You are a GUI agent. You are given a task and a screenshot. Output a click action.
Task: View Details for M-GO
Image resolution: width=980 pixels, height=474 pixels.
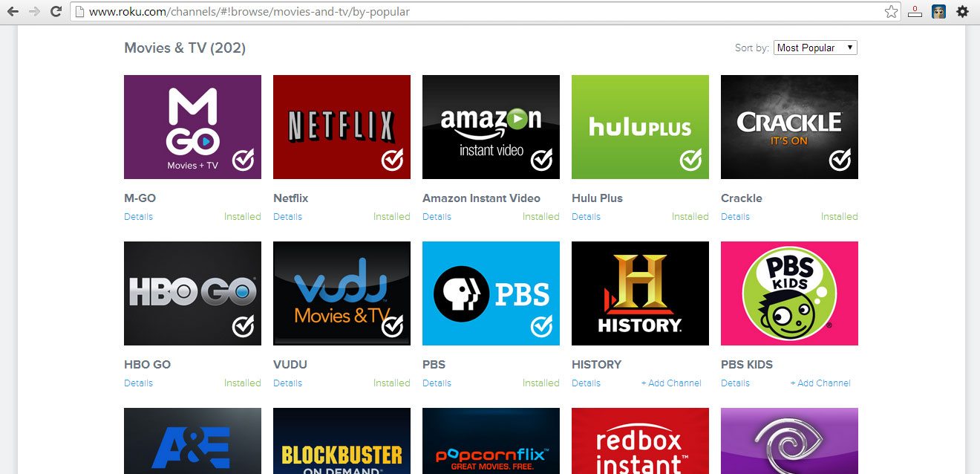click(138, 217)
